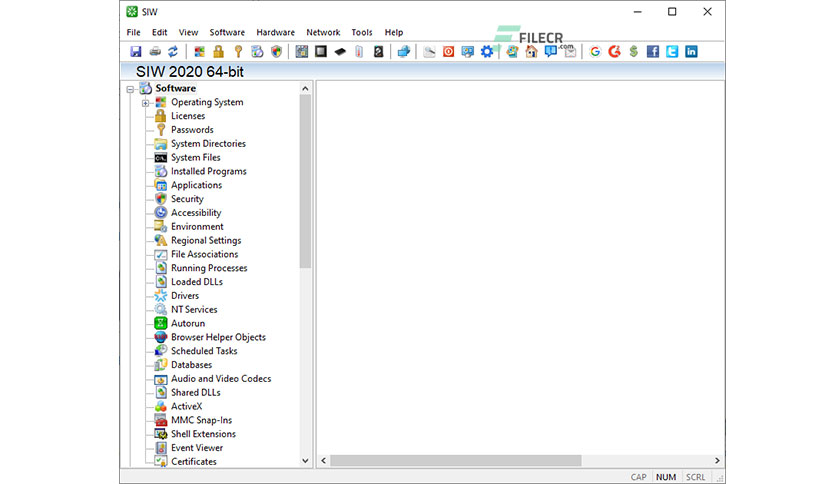Click the NUM status bar indicator
This screenshot has width=836, height=484.
[x=666, y=477]
